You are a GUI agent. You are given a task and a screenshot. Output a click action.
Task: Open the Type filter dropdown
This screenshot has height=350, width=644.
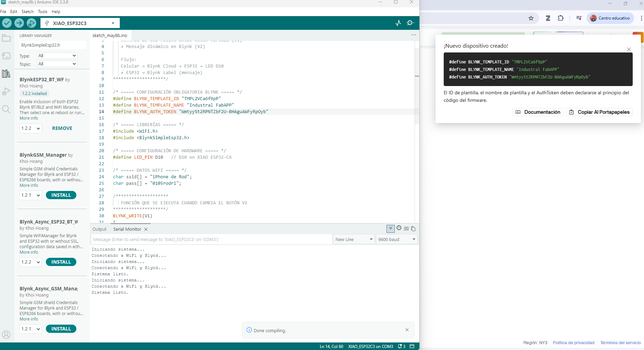pyautogui.click(x=57, y=56)
